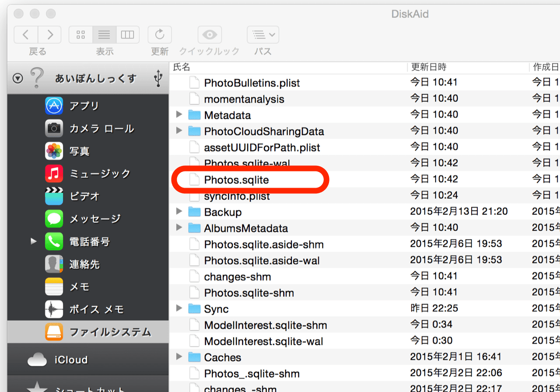The width and height of the screenshot is (560, 392).
Task: Select the Caches folder row
Action: point(365,357)
